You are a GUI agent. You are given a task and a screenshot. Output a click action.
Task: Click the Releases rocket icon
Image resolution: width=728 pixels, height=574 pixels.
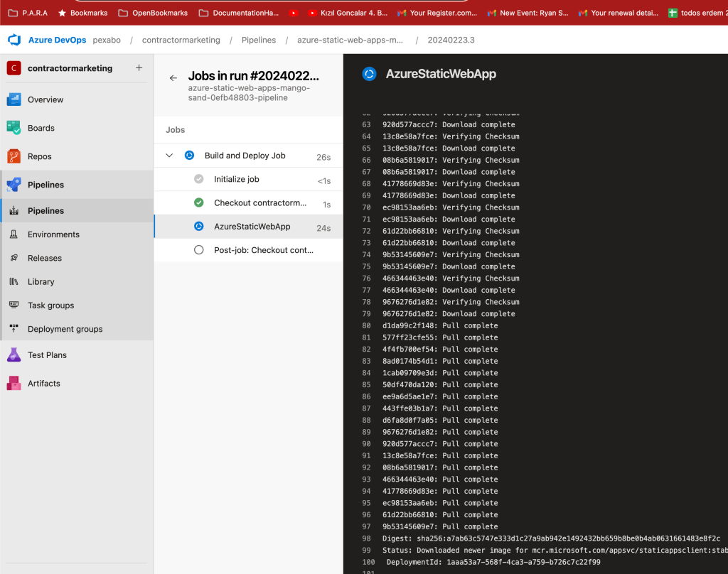coord(14,258)
